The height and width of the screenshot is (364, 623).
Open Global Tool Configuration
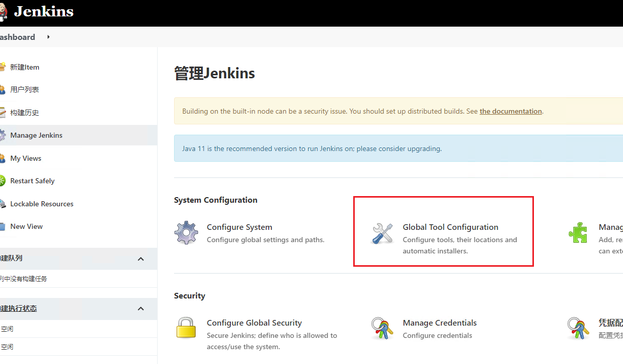pos(450,227)
